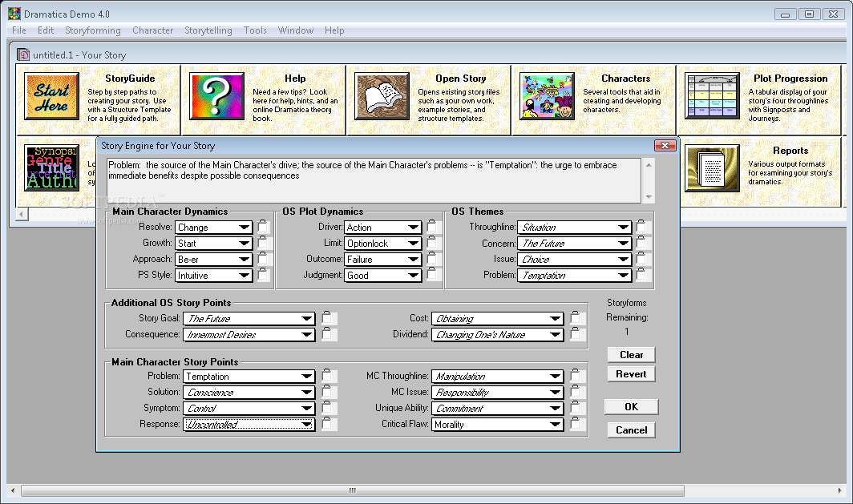
Task: Open the Plot Progression table icon
Action: pyautogui.click(x=712, y=96)
